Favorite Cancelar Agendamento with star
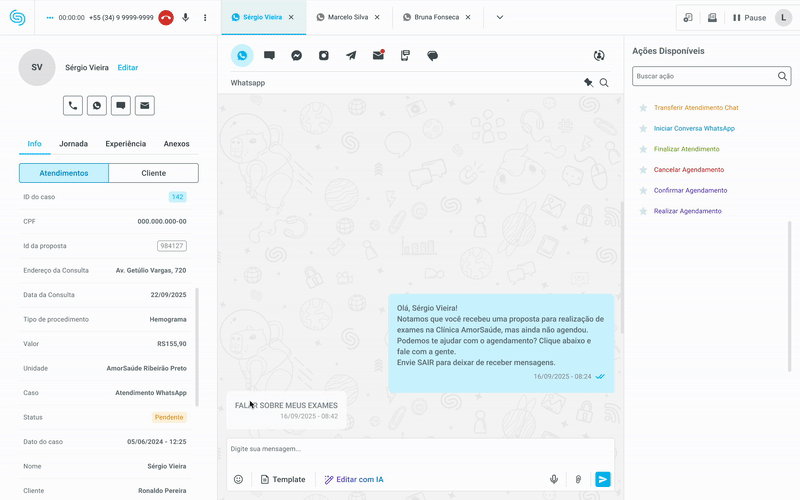The width and height of the screenshot is (800, 500). 643,170
